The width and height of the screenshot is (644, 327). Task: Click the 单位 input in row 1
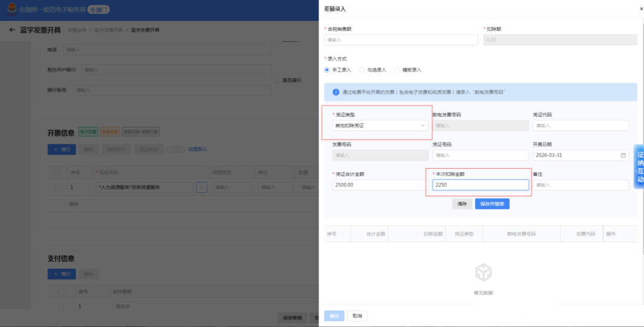point(275,188)
